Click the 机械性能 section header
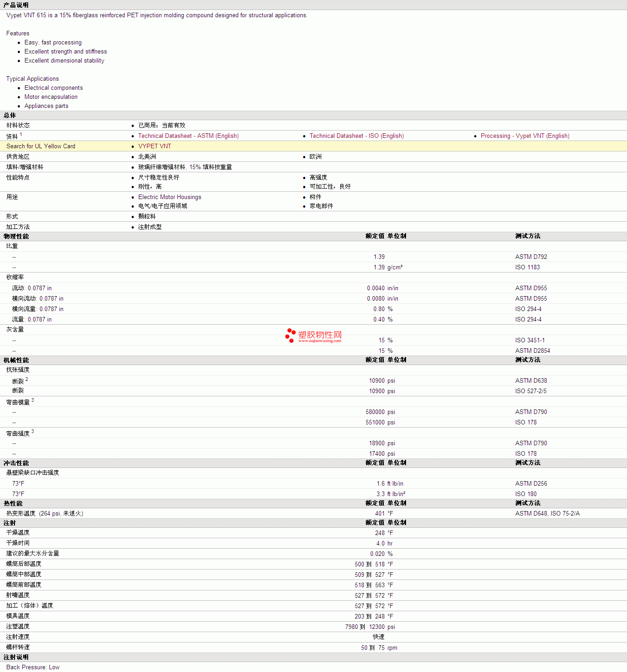Viewport: 627px width, 672px height. (x=16, y=360)
